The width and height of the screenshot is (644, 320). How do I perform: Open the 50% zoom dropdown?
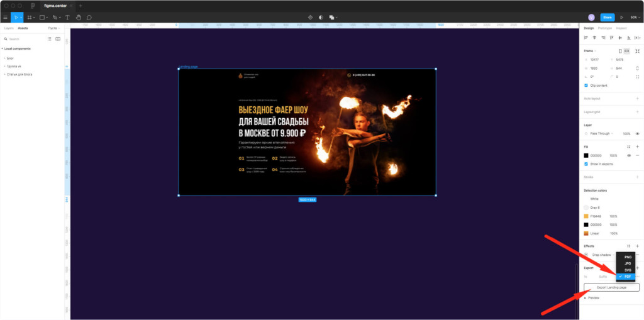click(x=635, y=18)
